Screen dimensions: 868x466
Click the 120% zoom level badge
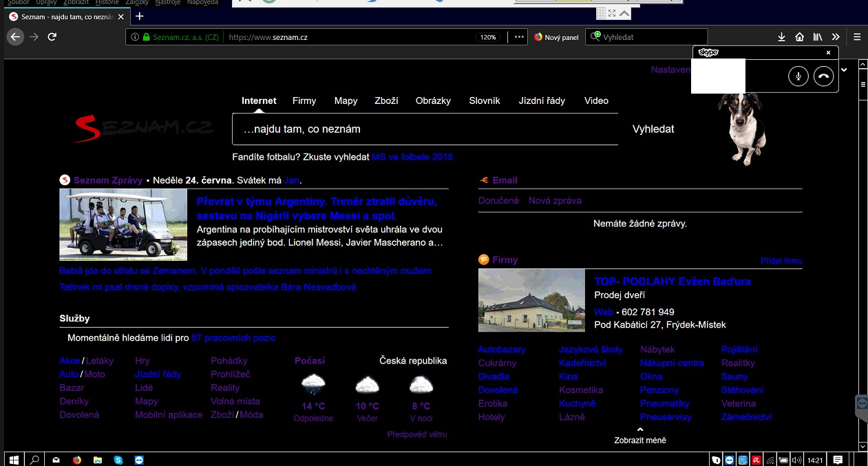[x=488, y=37]
